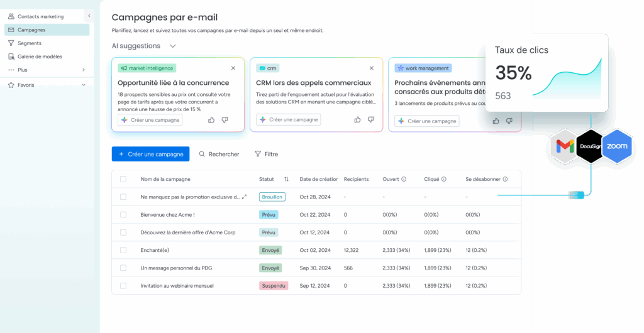Check the Un message personnel du PDG row

pos(123,268)
